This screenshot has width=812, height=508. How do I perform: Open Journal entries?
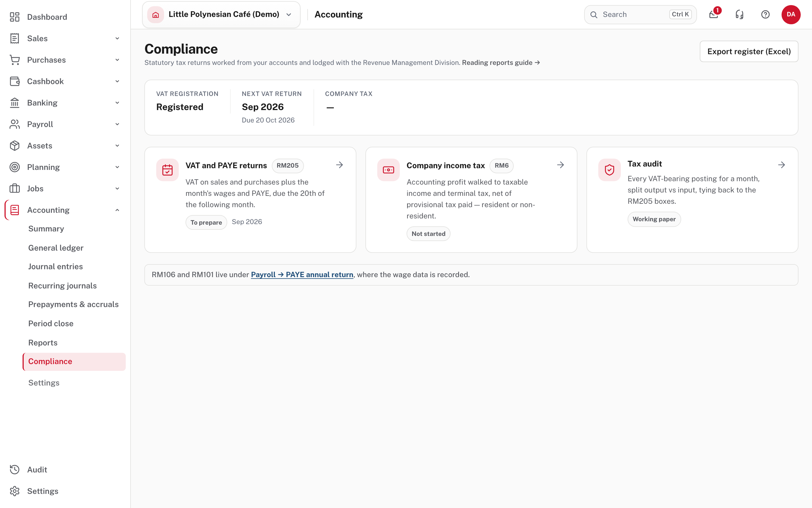(55, 266)
